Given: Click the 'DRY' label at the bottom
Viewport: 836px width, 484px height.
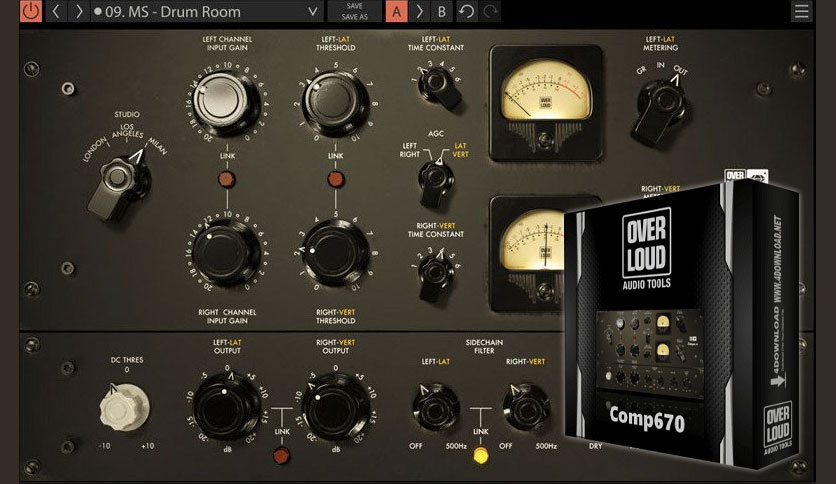Looking at the screenshot, I should point(596,446).
